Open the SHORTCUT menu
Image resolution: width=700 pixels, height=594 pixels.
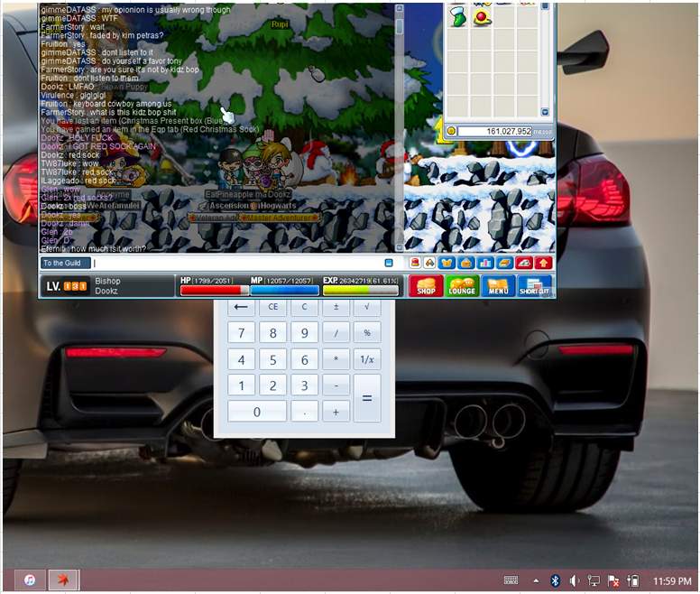tap(535, 286)
